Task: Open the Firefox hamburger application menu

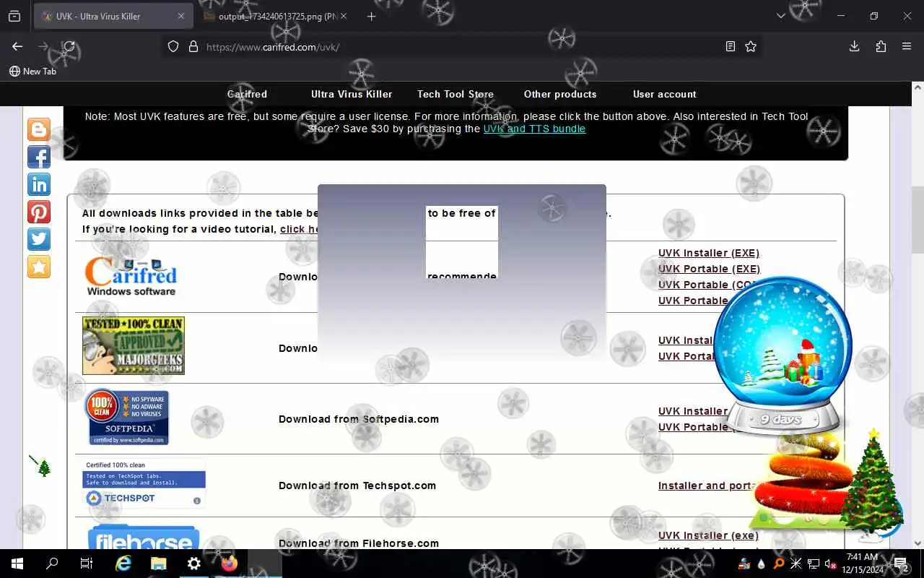Action: pos(907,46)
